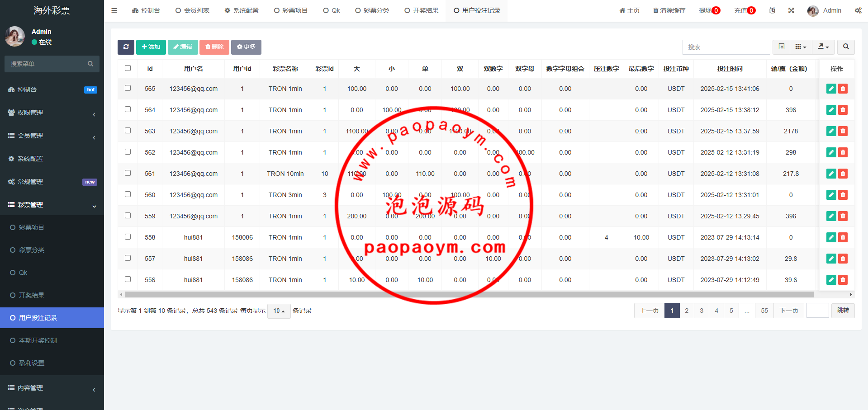Go to the 下一页 page
The height and width of the screenshot is (410, 868).
pyautogui.click(x=789, y=311)
